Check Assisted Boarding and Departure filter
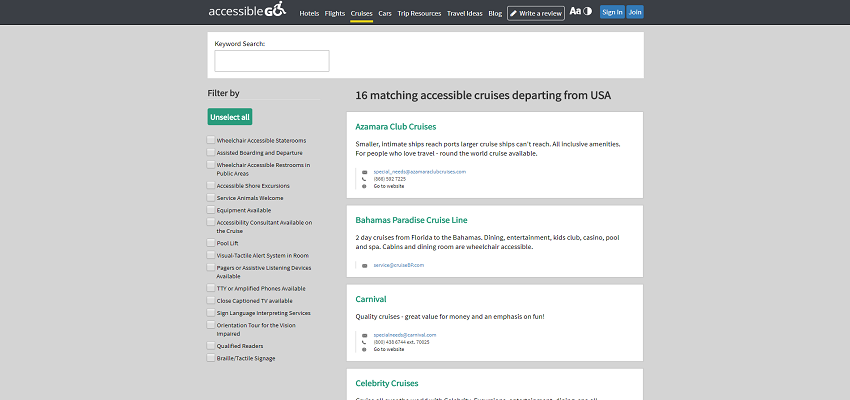This screenshot has width=850, height=400. pos(211,152)
